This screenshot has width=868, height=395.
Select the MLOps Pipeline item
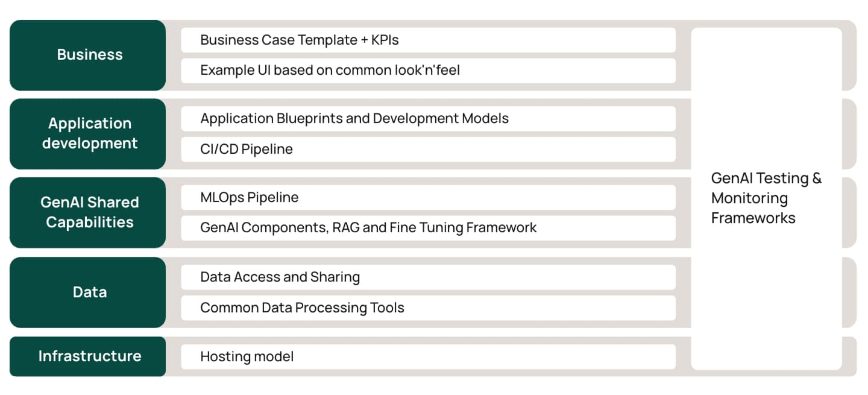point(428,197)
